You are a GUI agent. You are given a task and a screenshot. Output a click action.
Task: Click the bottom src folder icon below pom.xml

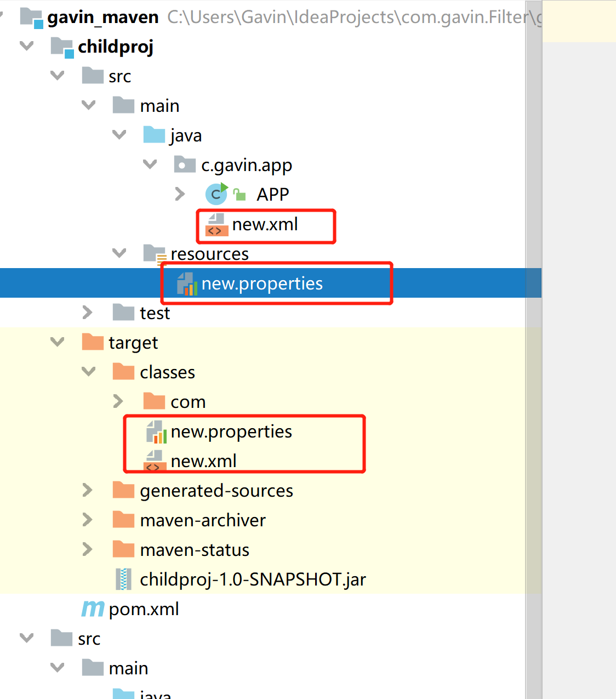point(61,638)
